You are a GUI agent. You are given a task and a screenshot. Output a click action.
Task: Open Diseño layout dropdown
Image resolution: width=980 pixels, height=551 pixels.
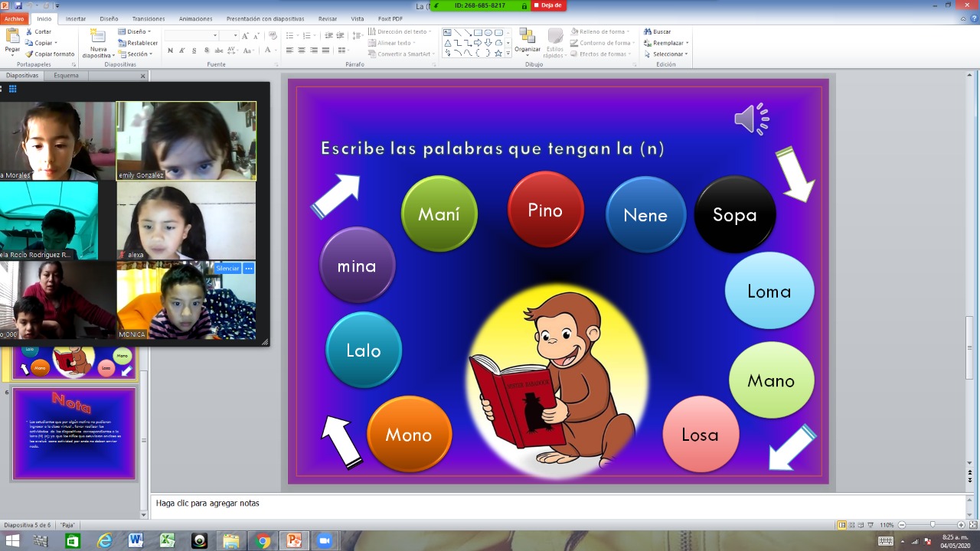coord(134,32)
